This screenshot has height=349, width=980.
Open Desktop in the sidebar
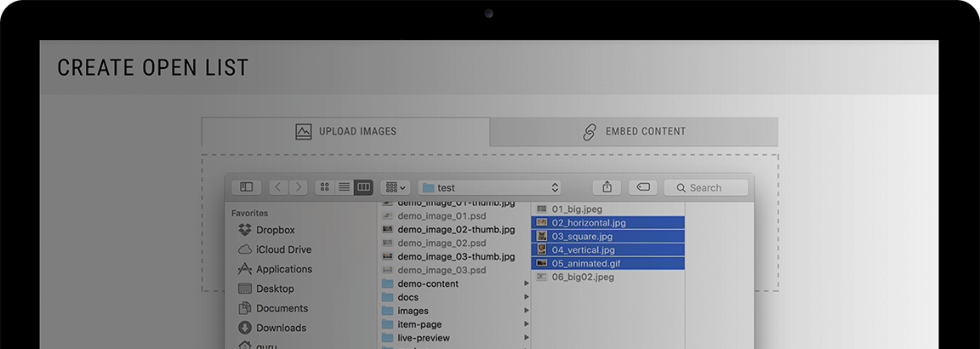point(266,289)
